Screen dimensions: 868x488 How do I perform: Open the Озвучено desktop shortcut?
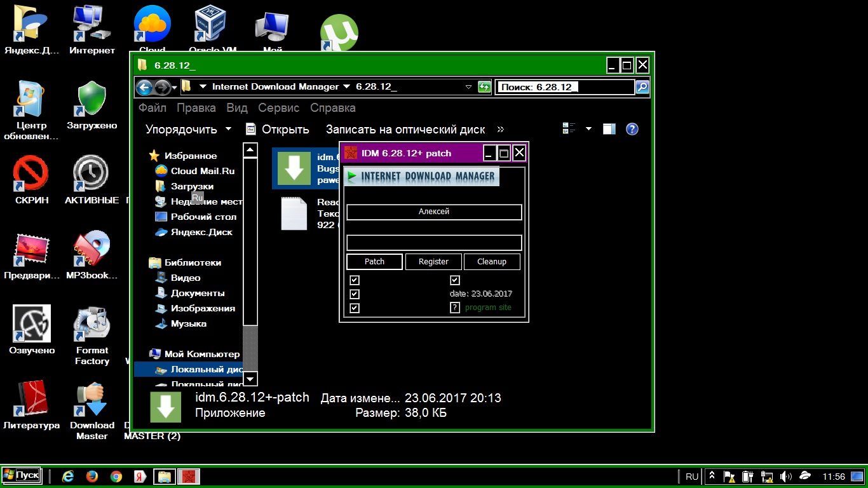point(32,331)
